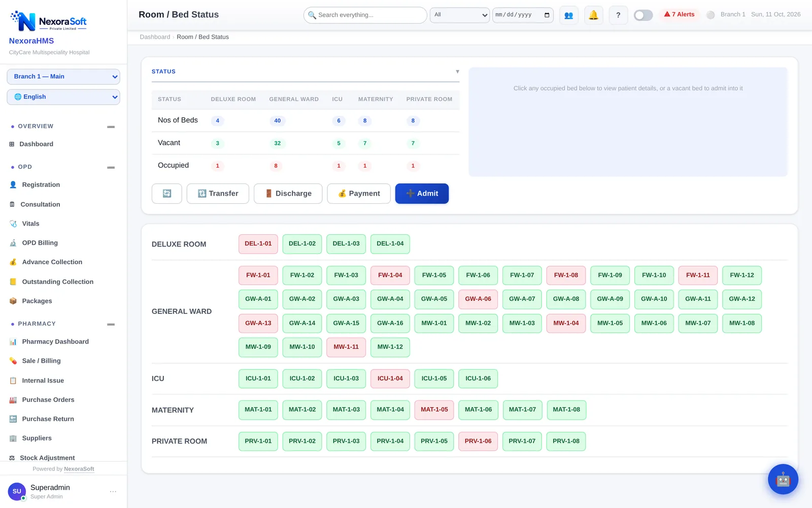The height and width of the screenshot is (508, 812).
Task: Click the NexoraSoft logo
Action: 49,21
